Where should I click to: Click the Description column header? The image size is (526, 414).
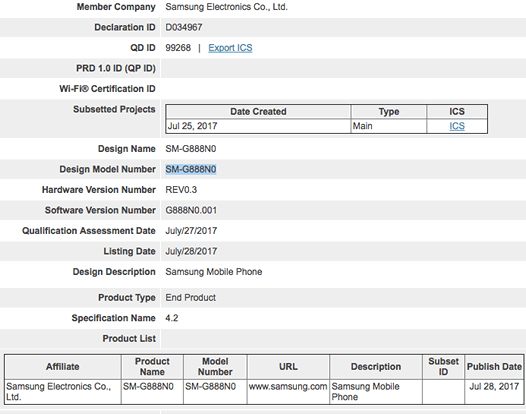[x=376, y=367]
